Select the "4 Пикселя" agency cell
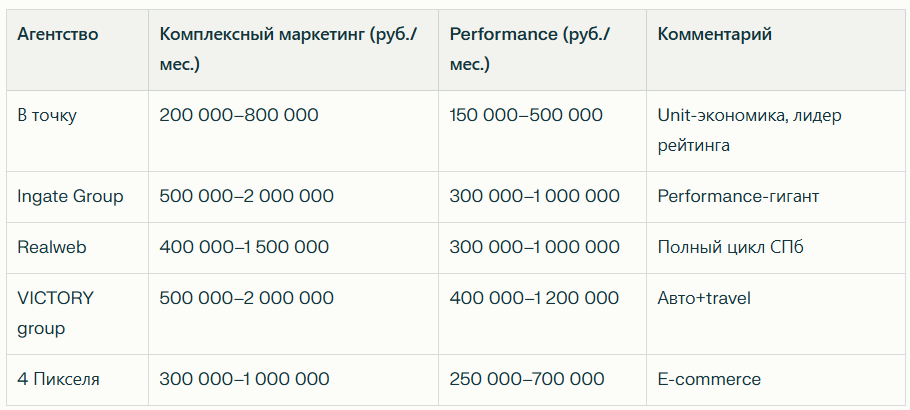Image resolution: width=910 pixels, height=410 pixels. click(58, 379)
